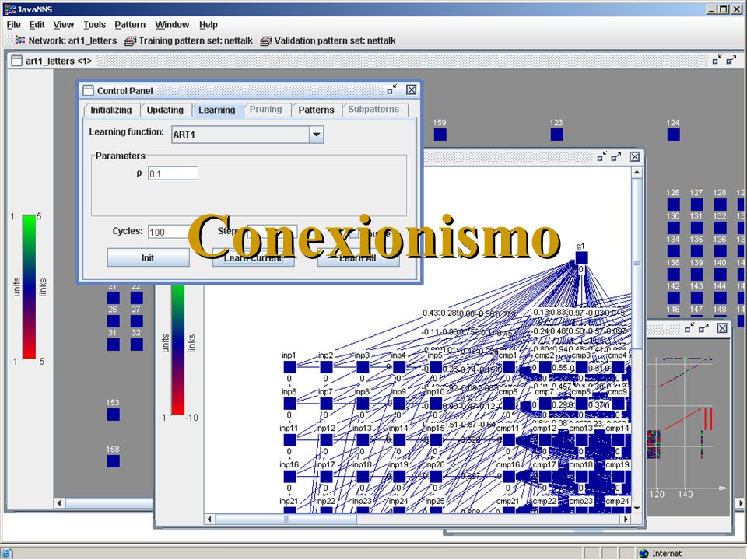This screenshot has height=560, width=747.
Task: Click the front network window's vertical scroll down arrow
Action: click(637, 508)
